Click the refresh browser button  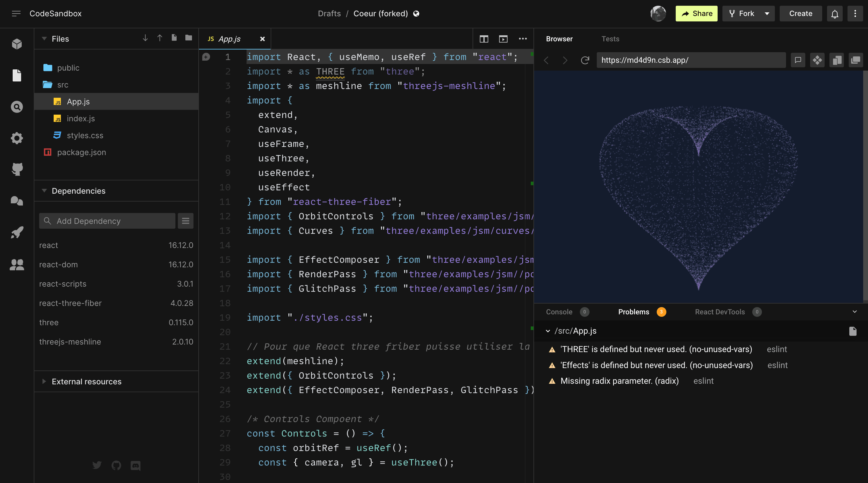[x=585, y=59]
